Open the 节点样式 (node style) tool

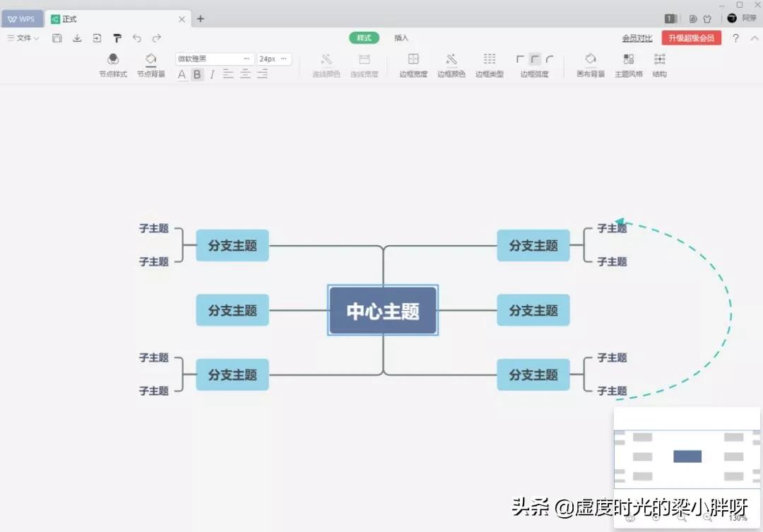(x=112, y=65)
